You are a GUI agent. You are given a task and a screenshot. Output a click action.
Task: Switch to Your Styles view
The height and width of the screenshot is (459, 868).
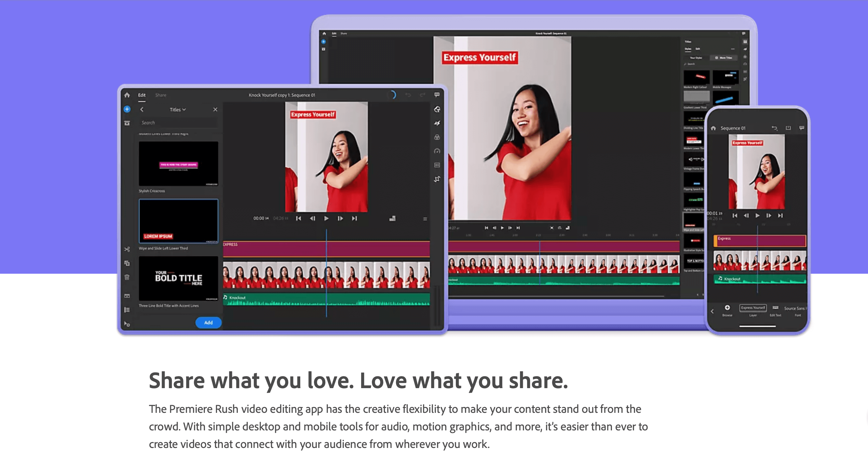(696, 58)
